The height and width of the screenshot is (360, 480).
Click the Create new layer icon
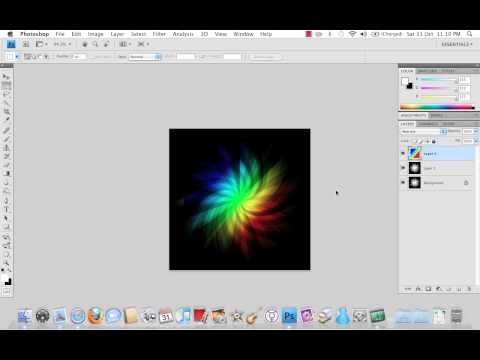[x=459, y=289]
